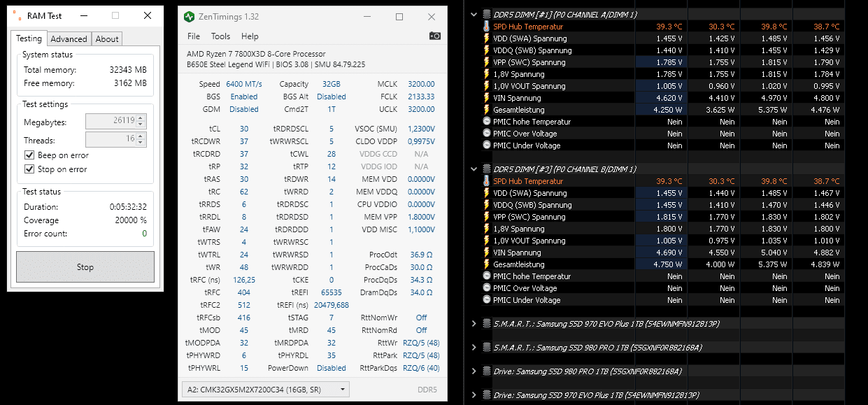Click the Speed value 6400 MT/s
This screenshot has width=868, height=405.
[x=244, y=84]
